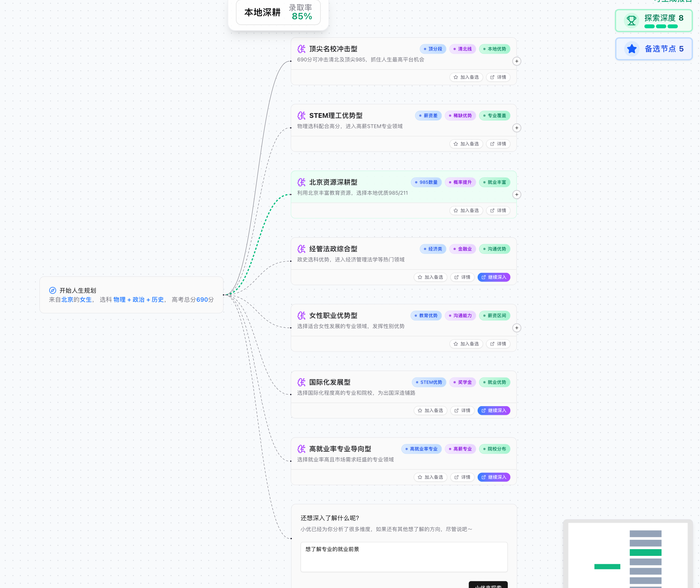The width and height of the screenshot is (700, 588).
Task: Click 继续深入 on 经管法政综合型 card
Action: [x=494, y=277]
